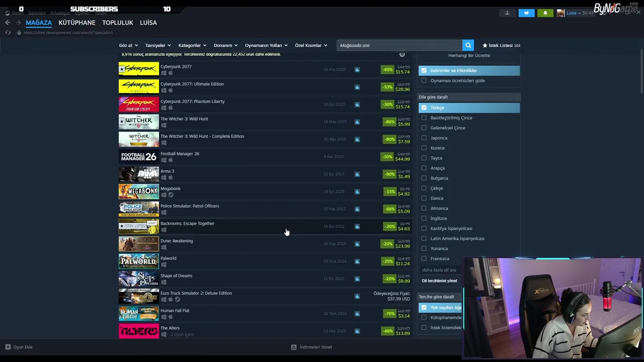644x362 pixels.
Task: Click Luisa's profile avatar
Action: 560,13
